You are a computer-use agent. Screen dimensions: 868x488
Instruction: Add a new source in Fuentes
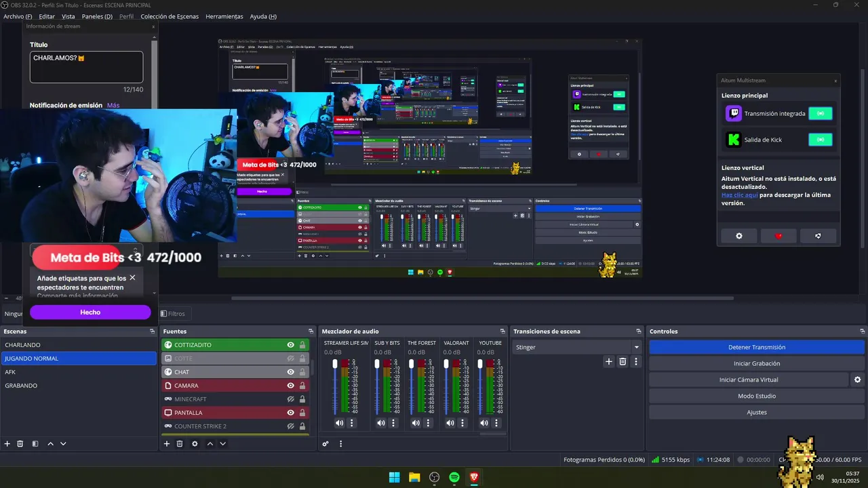(167, 444)
